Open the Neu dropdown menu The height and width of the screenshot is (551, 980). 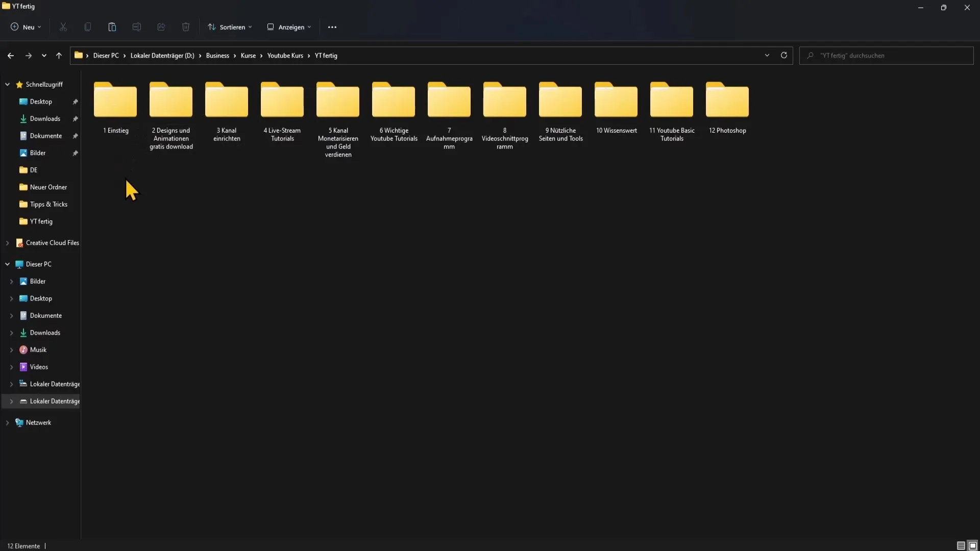coord(26,27)
